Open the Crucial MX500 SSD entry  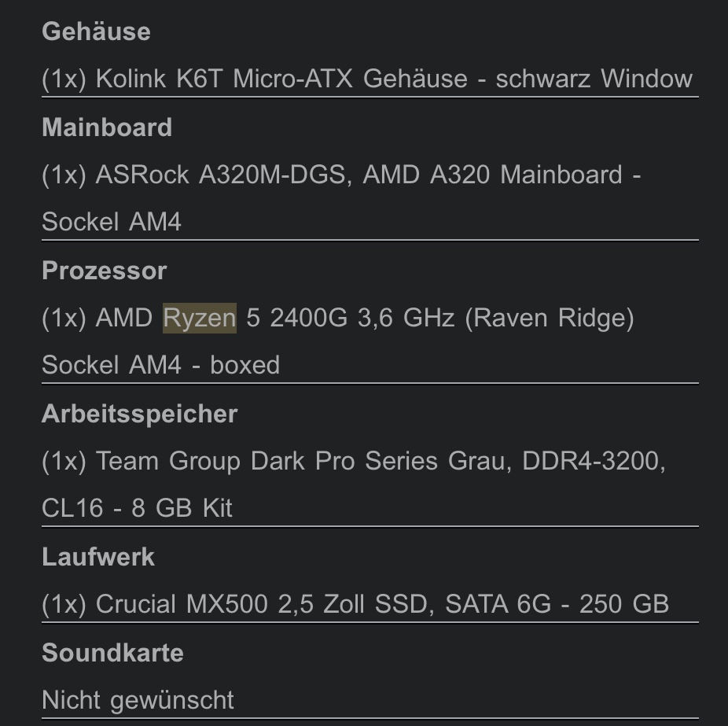point(355,604)
